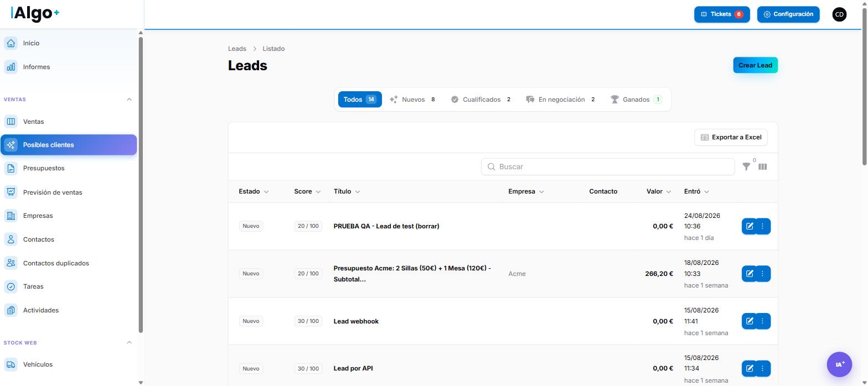The height and width of the screenshot is (386, 868).
Task: Click the Leads breadcrumb link
Action: 237,49
